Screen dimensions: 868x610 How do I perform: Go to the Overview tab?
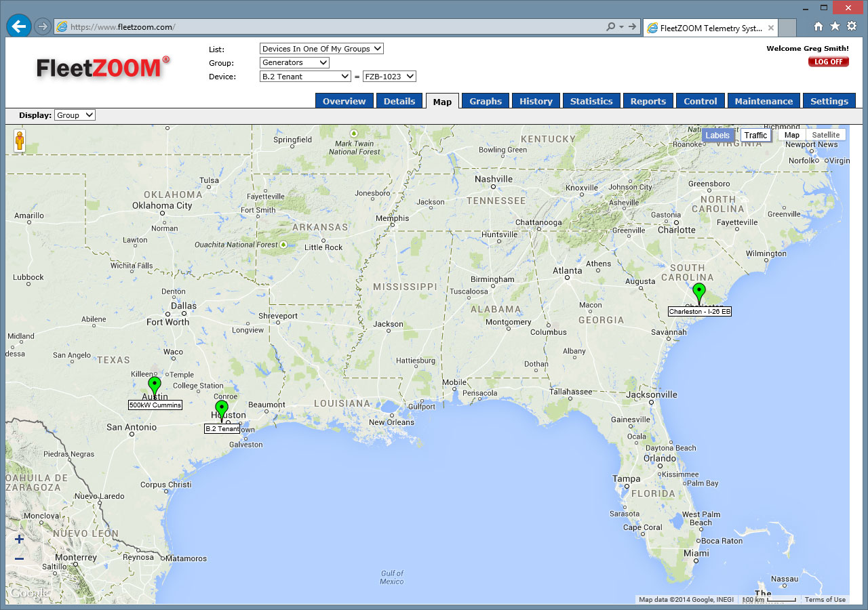click(344, 101)
